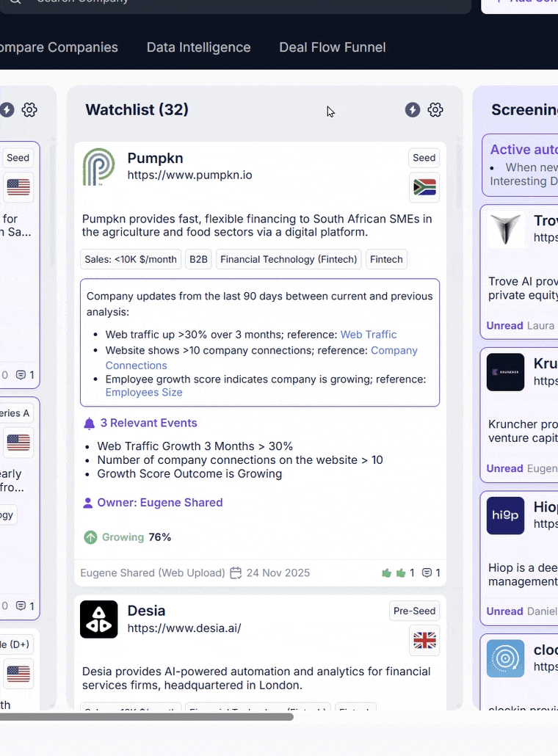Click the calendar icon near 24 Nov 2025

(236, 573)
